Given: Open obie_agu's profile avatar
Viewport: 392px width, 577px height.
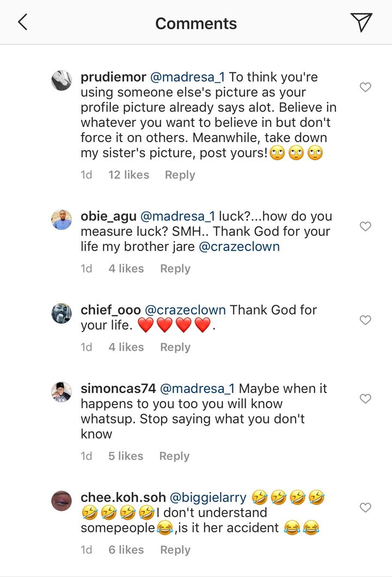Looking at the screenshot, I should [62, 220].
